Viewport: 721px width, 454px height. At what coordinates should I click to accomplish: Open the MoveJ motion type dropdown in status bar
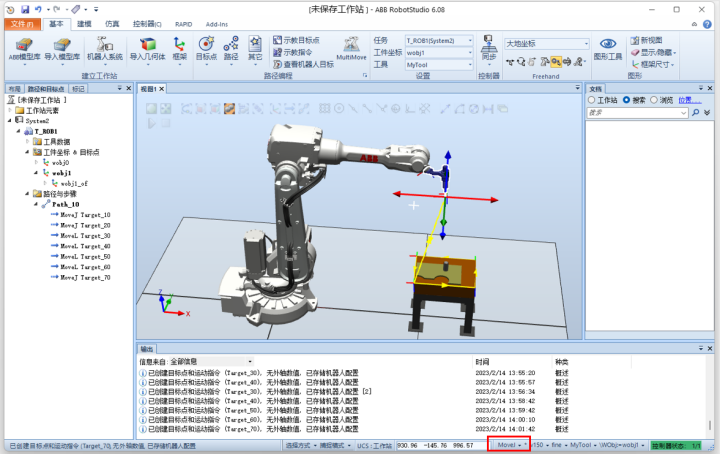(509, 445)
